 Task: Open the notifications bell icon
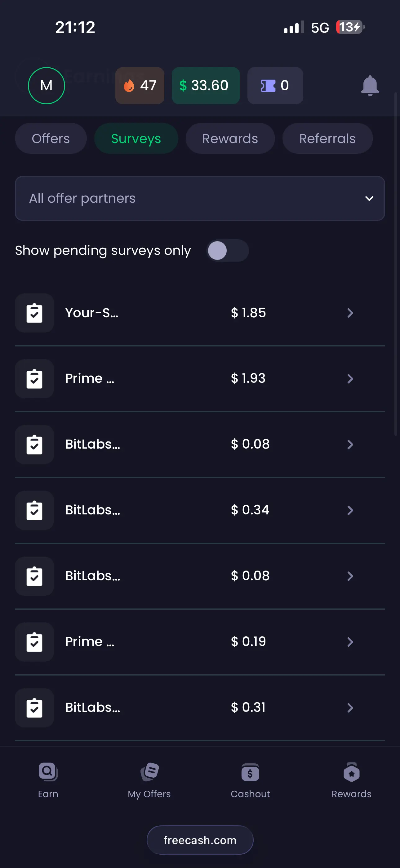(x=370, y=86)
